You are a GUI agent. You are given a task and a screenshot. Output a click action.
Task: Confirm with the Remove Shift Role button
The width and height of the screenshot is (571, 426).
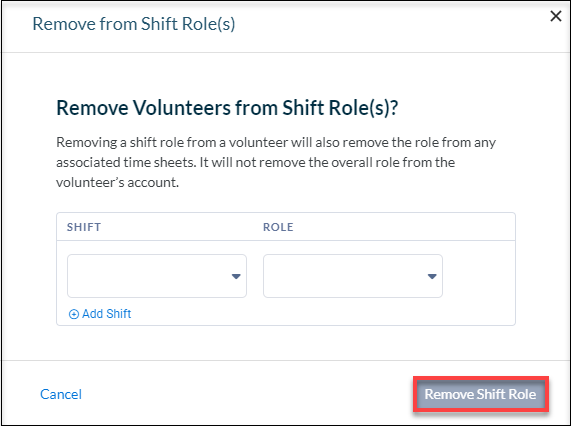(x=481, y=394)
